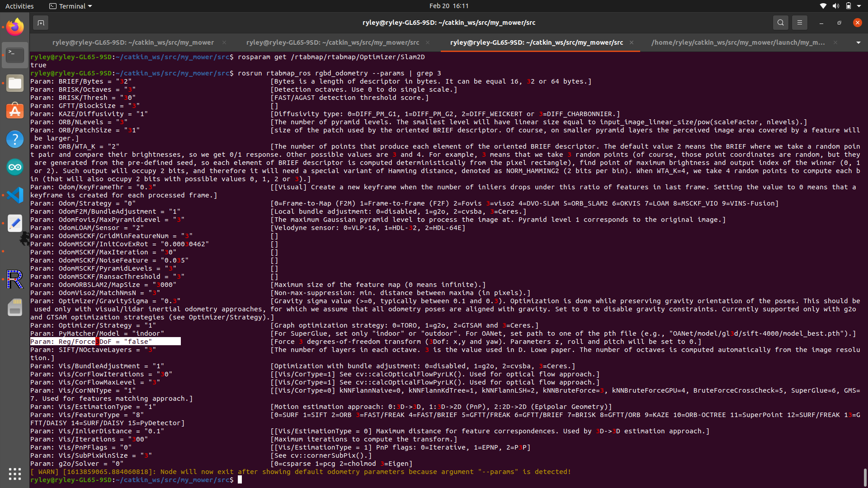Viewport: 868px width, 488px height.
Task: Open system status menu arrow
Action: point(859,6)
